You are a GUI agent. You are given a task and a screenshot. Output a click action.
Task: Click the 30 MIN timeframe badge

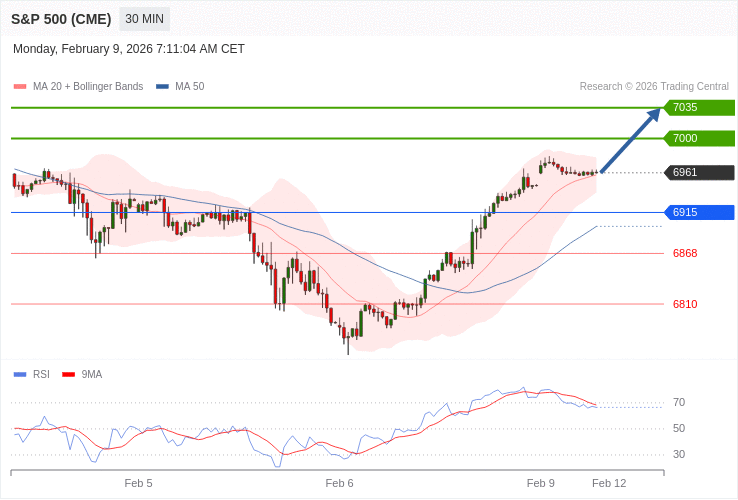(144, 19)
